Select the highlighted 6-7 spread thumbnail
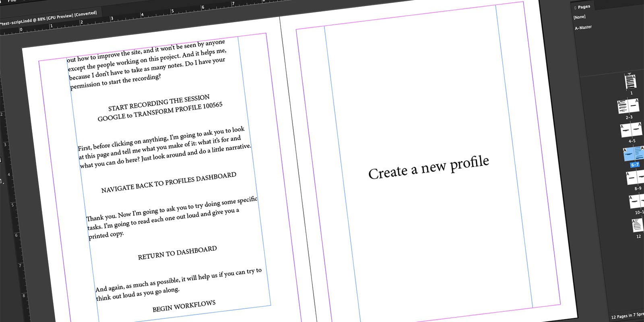The image size is (644, 322). coord(634,153)
